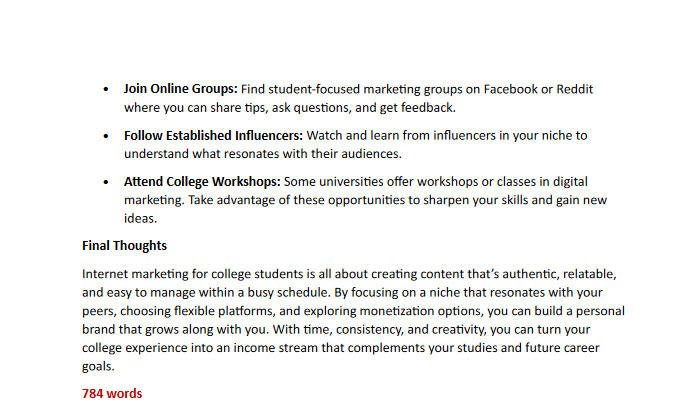The height and width of the screenshot is (415, 700).
Task: Select the first bullet point marker
Action: (106, 89)
